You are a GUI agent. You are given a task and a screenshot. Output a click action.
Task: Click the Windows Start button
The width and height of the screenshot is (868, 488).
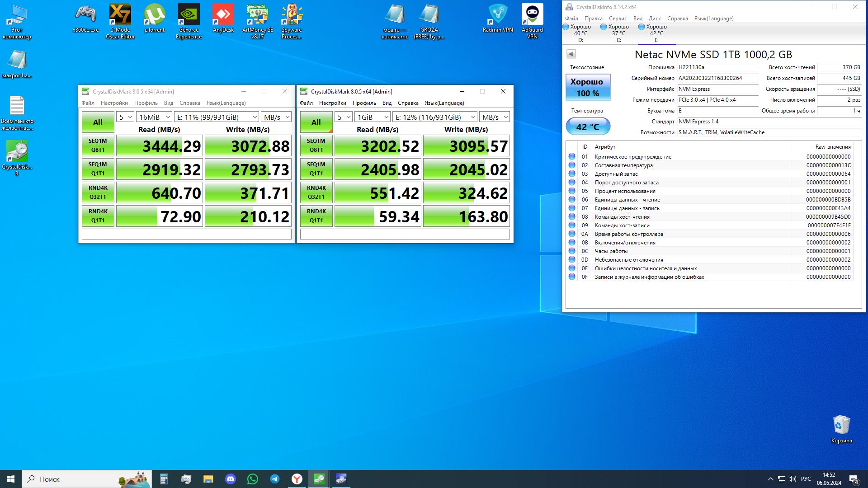(x=11, y=479)
